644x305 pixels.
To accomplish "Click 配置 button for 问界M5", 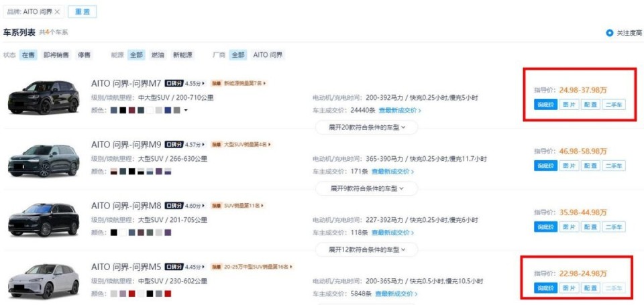I will [590, 288].
